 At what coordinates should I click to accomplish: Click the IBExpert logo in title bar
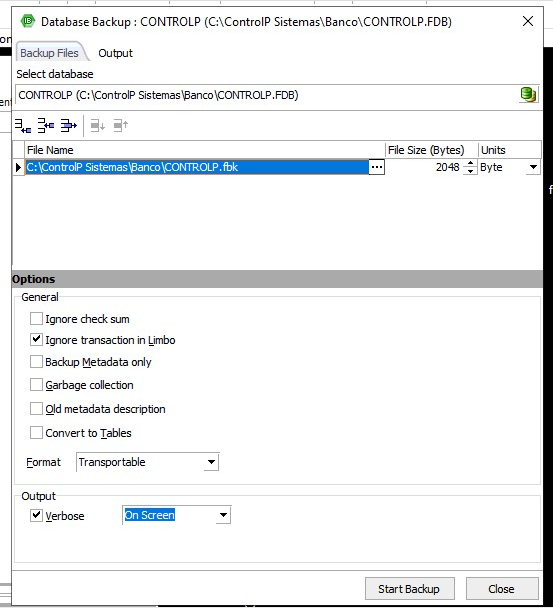(x=28, y=21)
